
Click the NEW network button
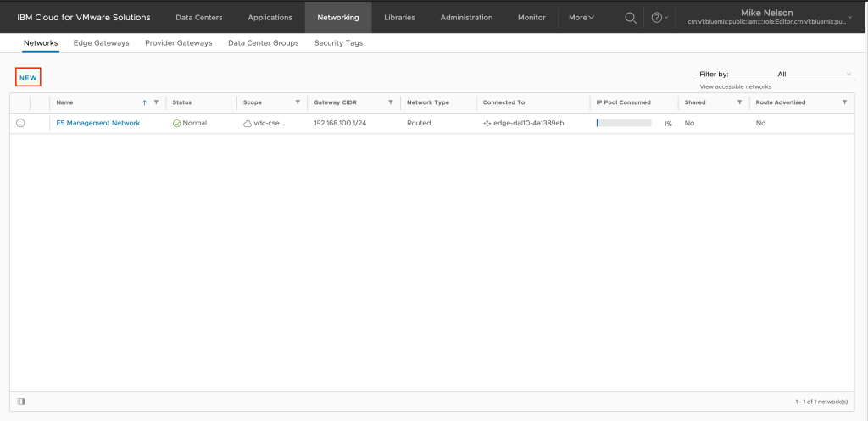[29, 78]
